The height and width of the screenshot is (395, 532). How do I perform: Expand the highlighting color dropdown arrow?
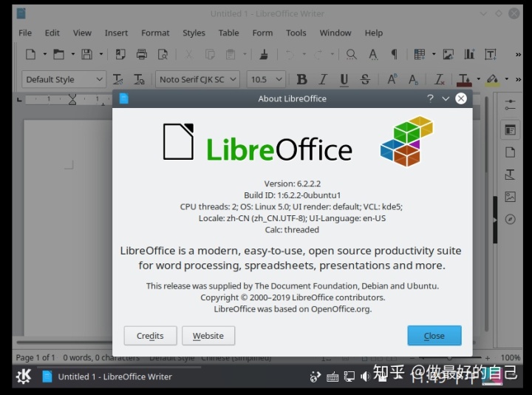pyautogui.click(x=507, y=79)
